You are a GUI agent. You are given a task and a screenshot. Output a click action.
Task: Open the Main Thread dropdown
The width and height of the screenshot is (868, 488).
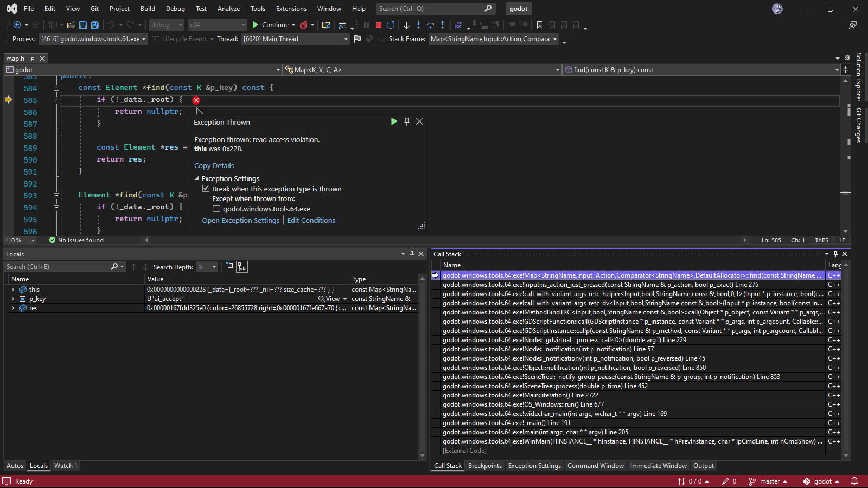pyautogui.click(x=346, y=38)
